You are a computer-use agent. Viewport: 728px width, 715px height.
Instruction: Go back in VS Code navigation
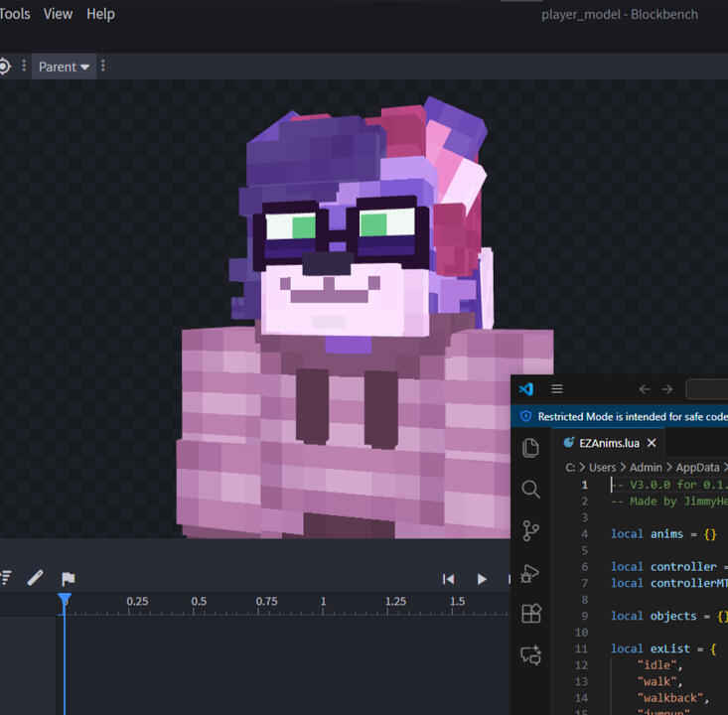645,389
